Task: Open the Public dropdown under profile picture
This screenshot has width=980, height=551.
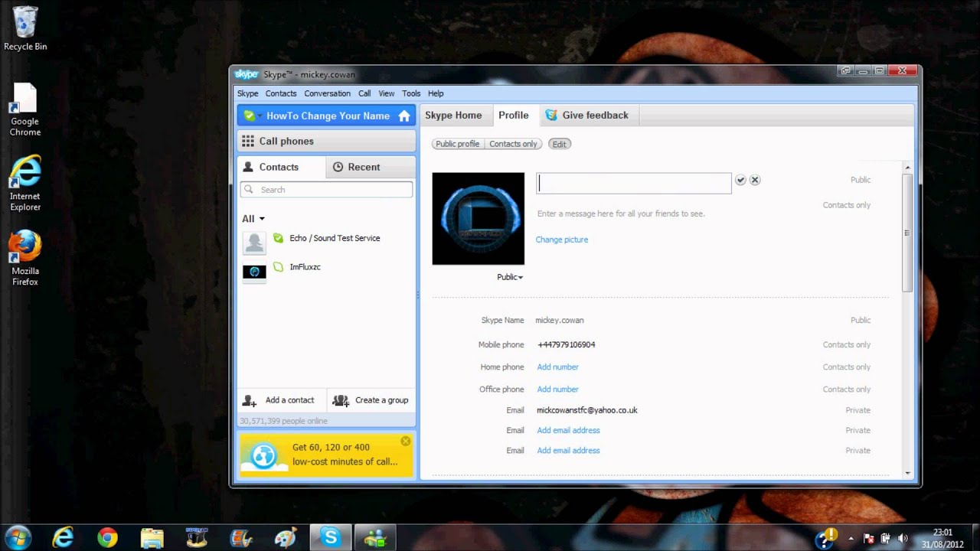Action: coord(510,277)
